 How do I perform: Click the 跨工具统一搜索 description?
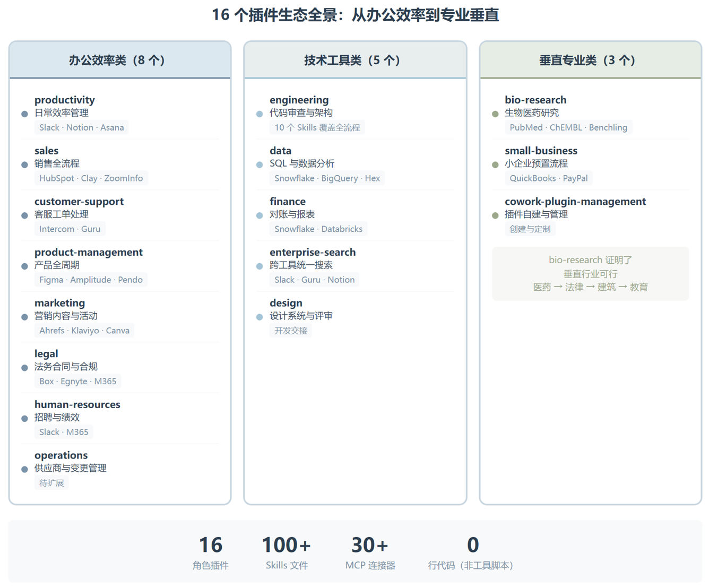point(301,265)
